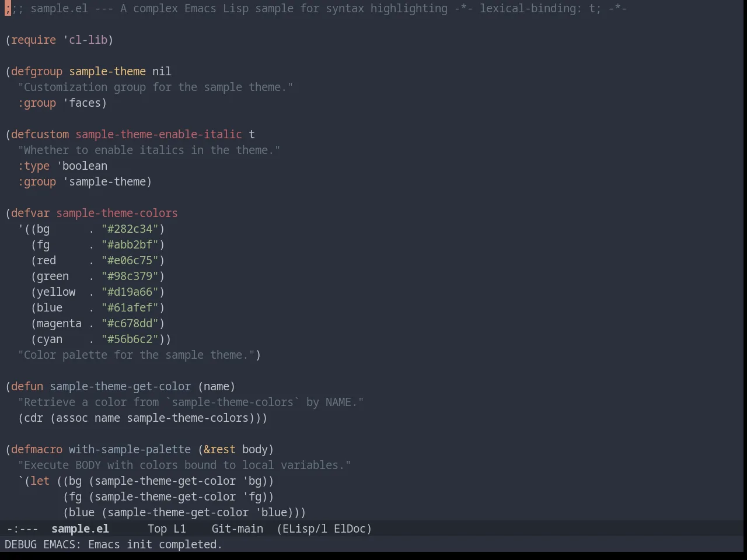Click the Top position indicator in mode line
The image size is (747, 560).
click(157, 528)
